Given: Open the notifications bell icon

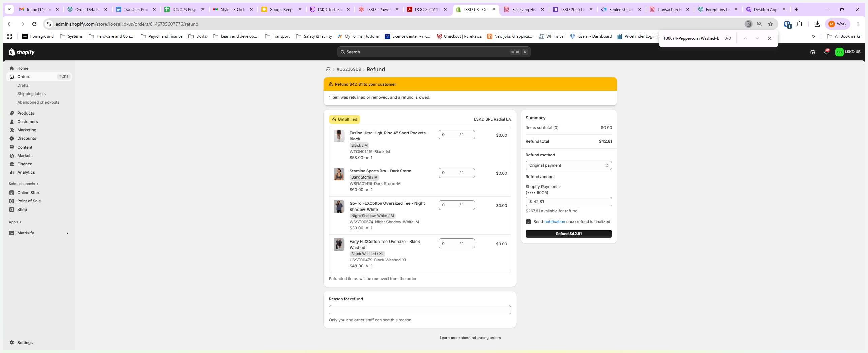Looking at the screenshot, I should tap(826, 52).
